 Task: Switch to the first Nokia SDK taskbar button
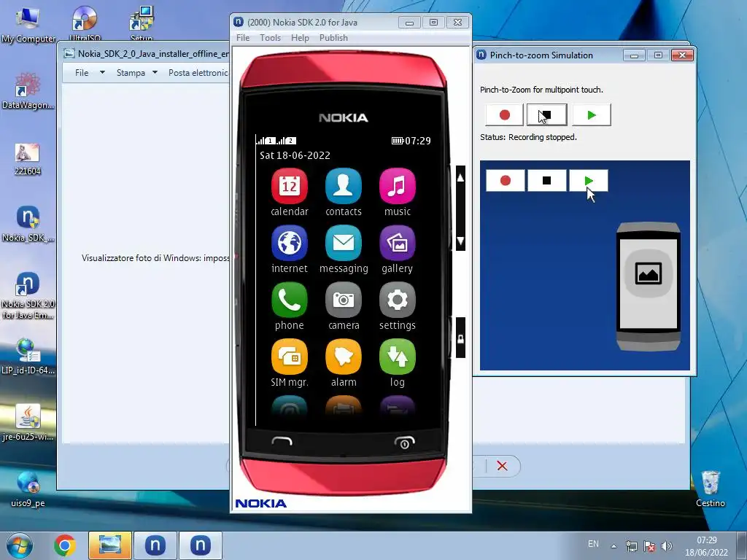tap(155, 545)
